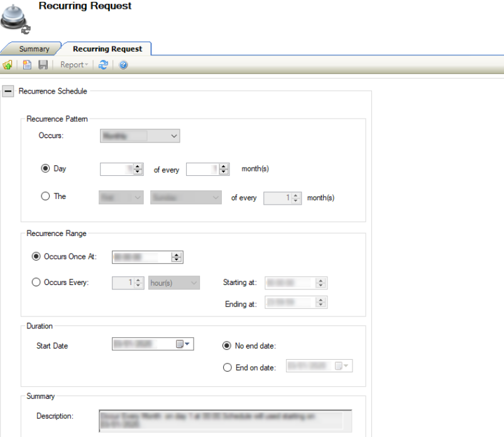Click the new document toolbar icon
The image size is (504, 437).
coord(28,65)
